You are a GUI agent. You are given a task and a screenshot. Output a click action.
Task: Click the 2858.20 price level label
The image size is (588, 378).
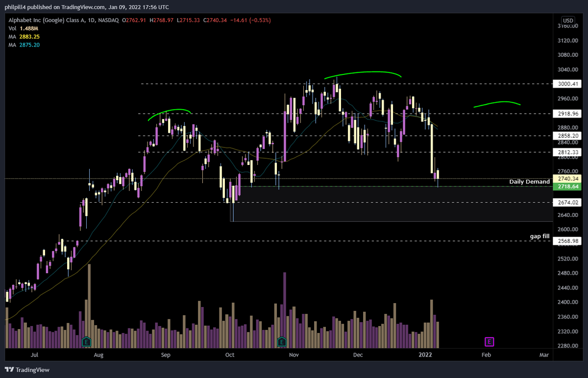tap(567, 136)
